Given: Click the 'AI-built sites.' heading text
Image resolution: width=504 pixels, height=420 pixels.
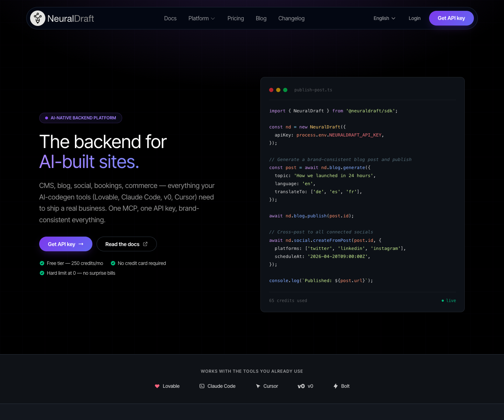Looking at the screenshot, I should click(89, 162).
